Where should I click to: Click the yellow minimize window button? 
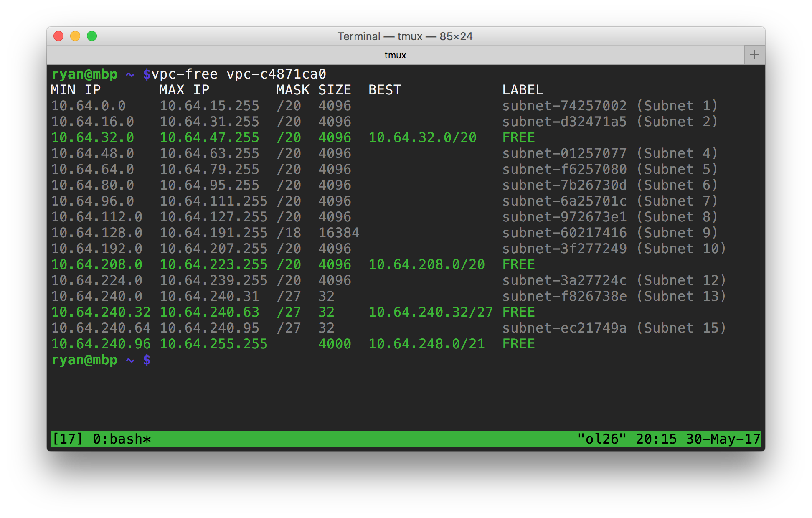[75, 36]
